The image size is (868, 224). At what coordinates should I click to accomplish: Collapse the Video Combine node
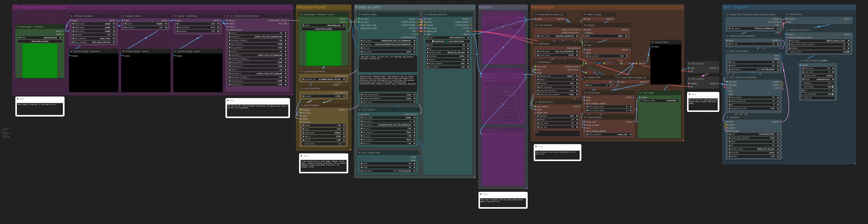pyautogui.click(x=801, y=61)
